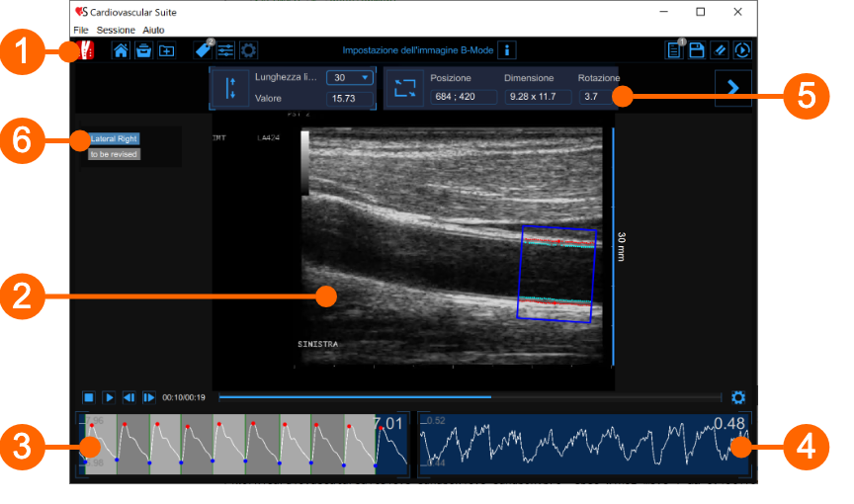The width and height of the screenshot is (854, 504).
Task: Open the sliders adjustment settings icon
Action: (x=226, y=50)
